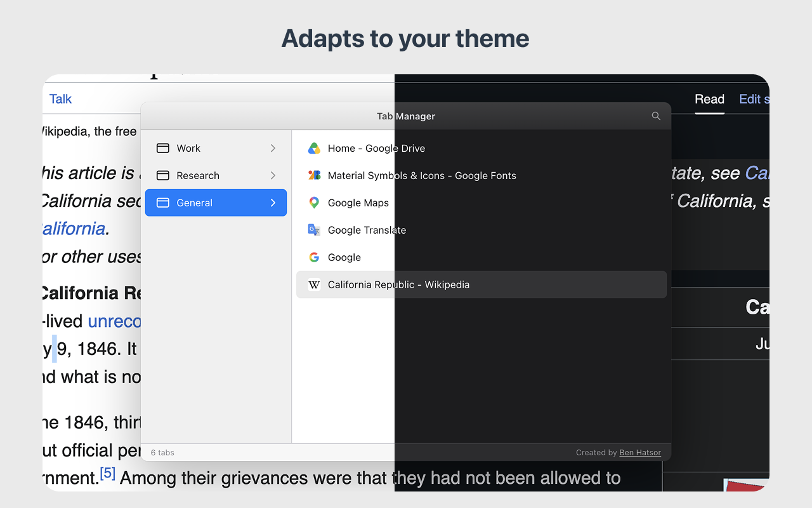Viewport: 812px width, 508px height.
Task: Select California Republic - Wikipedia tab entry
Action: [x=481, y=284]
